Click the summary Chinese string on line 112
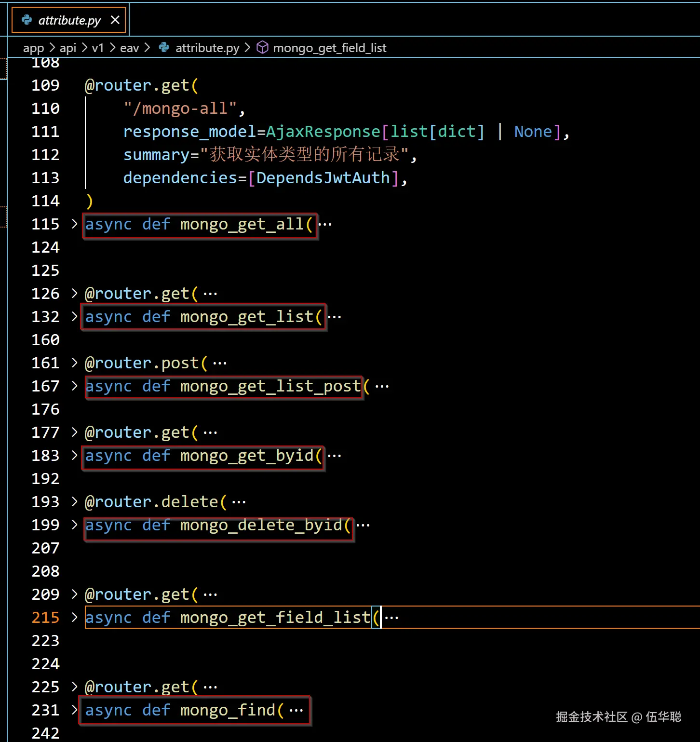 coord(305,154)
